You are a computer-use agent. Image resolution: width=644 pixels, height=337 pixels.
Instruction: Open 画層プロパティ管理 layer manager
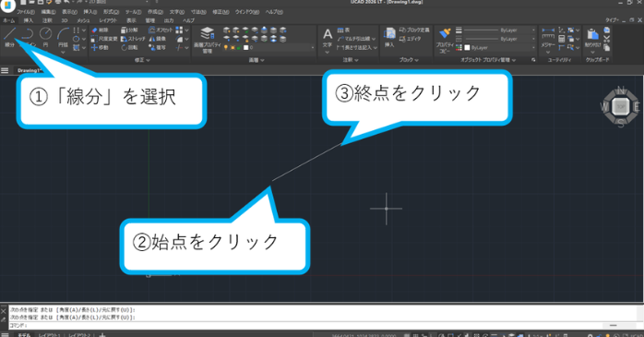click(x=208, y=40)
